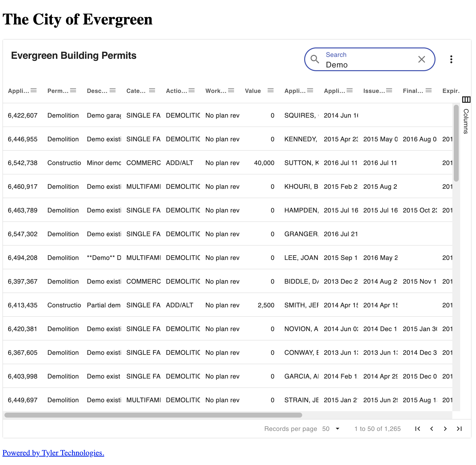Go to the next page

tap(445, 429)
